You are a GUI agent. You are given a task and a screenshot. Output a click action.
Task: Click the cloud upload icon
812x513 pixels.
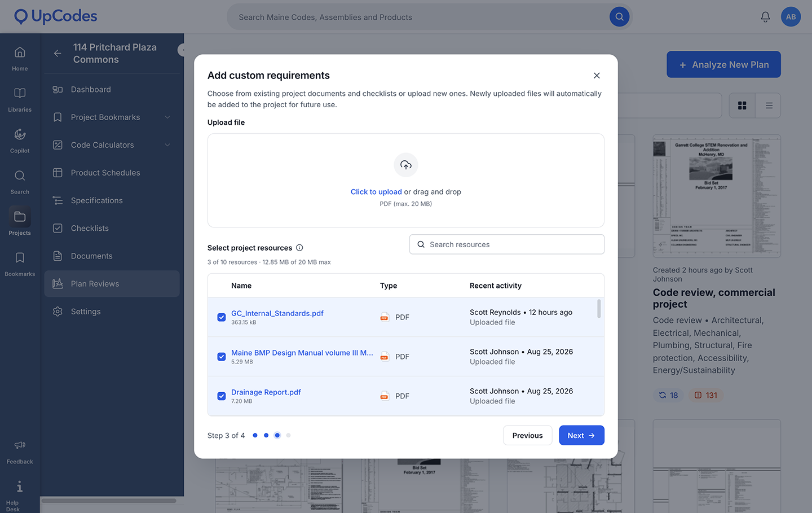[x=406, y=165]
